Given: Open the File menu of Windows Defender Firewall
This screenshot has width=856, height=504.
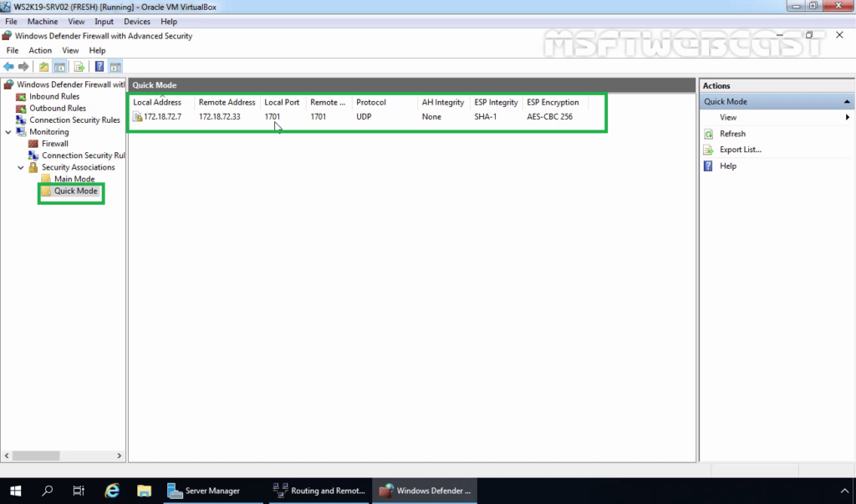Looking at the screenshot, I should [12, 50].
